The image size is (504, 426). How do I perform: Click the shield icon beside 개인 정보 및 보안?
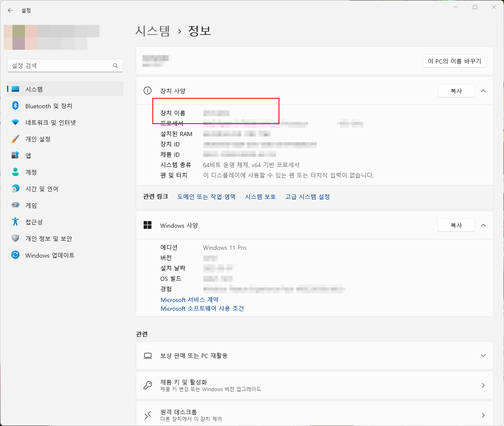[x=15, y=238]
